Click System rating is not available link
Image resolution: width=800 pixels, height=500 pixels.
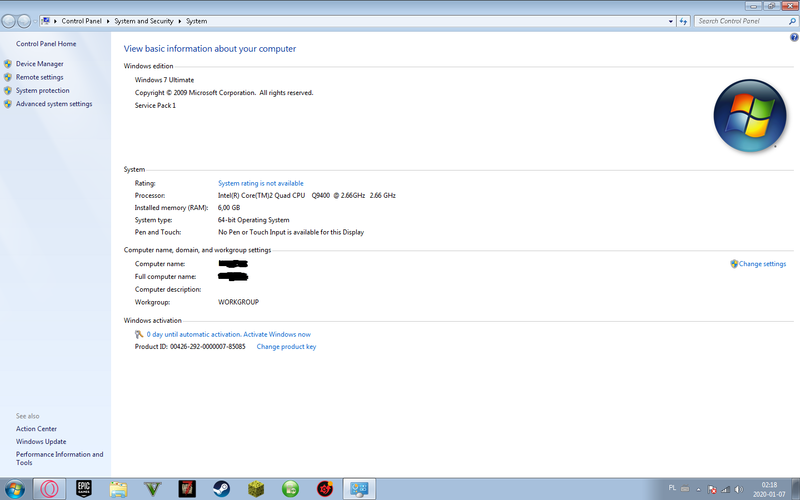click(x=261, y=183)
